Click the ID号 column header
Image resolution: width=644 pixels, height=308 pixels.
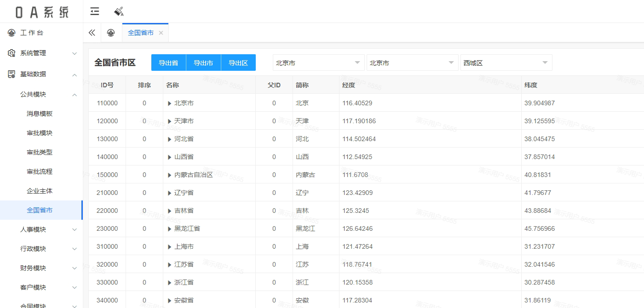pos(107,85)
